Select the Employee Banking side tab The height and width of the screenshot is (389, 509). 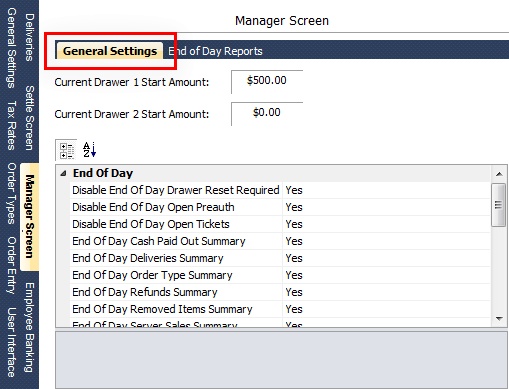pos(30,328)
